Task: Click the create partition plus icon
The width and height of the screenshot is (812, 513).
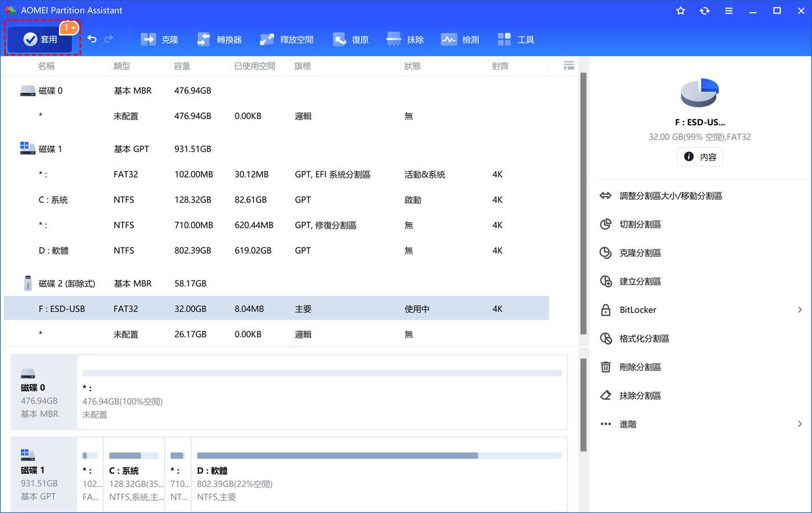Action: point(606,281)
